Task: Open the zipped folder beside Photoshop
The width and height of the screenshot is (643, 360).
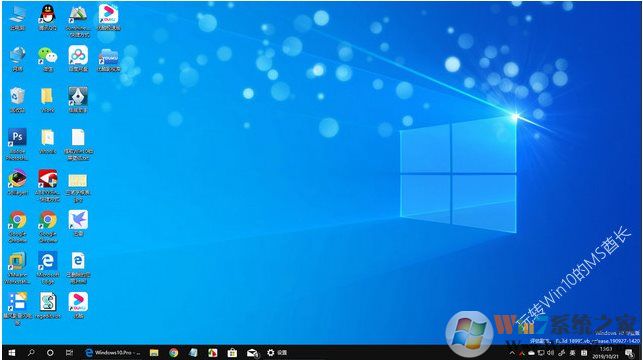Action: click(x=48, y=141)
